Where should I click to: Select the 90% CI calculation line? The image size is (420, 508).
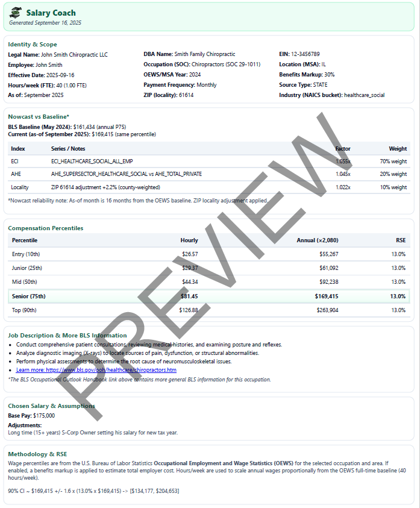93,491
